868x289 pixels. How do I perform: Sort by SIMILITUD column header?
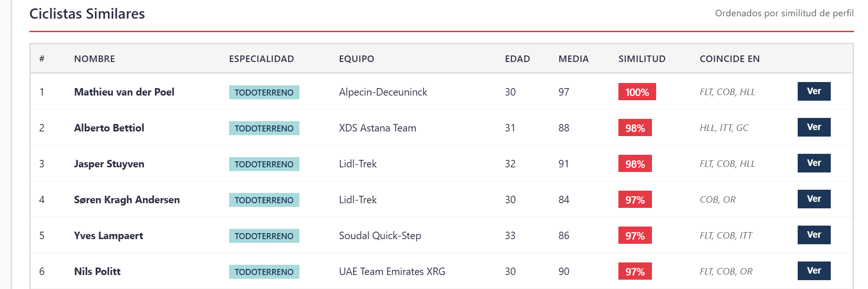tap(642, 59)
